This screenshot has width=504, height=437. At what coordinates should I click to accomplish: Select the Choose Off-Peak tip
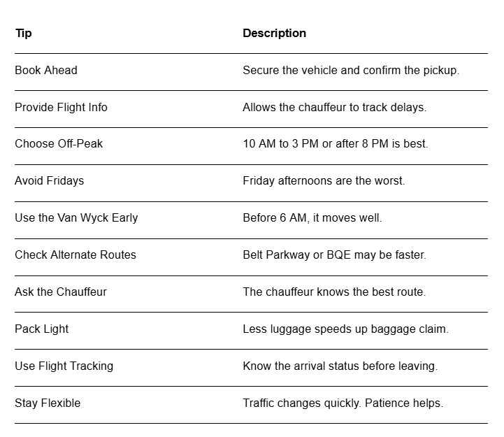pyautogui.click(x=59, y=144)
